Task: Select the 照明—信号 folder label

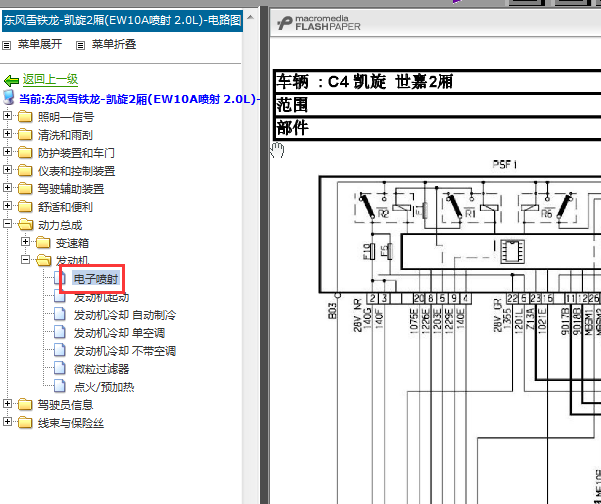Action: [x=66, y=117]
